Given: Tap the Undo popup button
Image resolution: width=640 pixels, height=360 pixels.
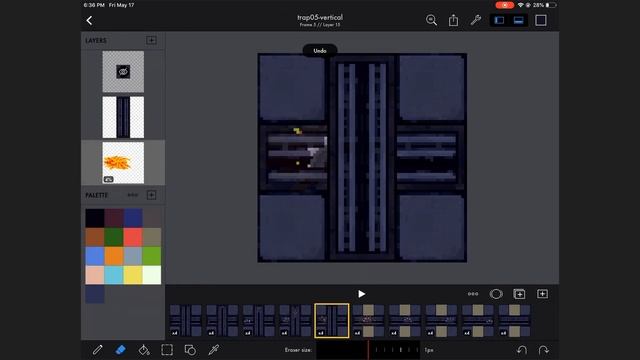Looking at the screenshot, I should (x=320, y=51).
